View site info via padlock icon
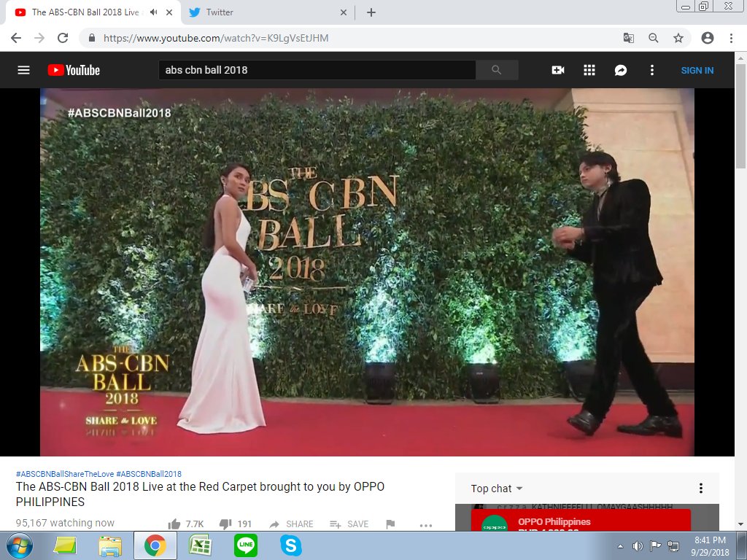 coord(92,38)
